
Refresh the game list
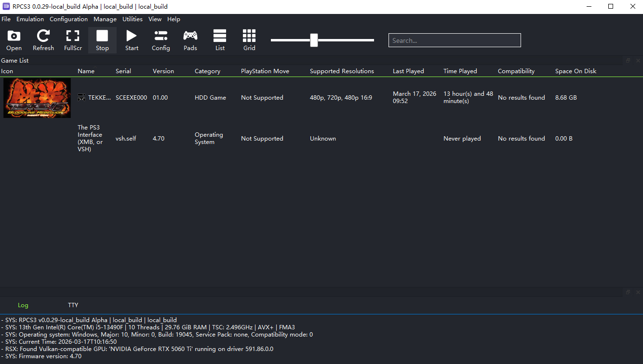(43, 40)
